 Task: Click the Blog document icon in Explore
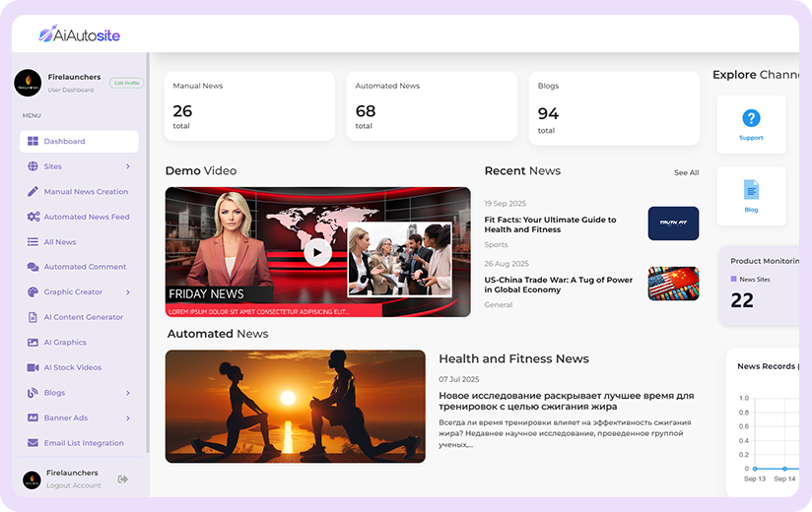point(751,189)
